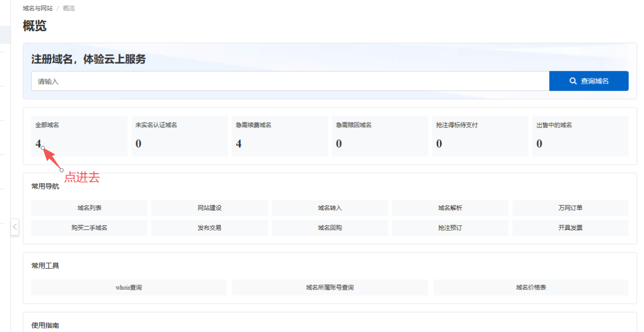Go to 购买二手域名
Viewport: 644px width, 332px height.
click(89, 228)
